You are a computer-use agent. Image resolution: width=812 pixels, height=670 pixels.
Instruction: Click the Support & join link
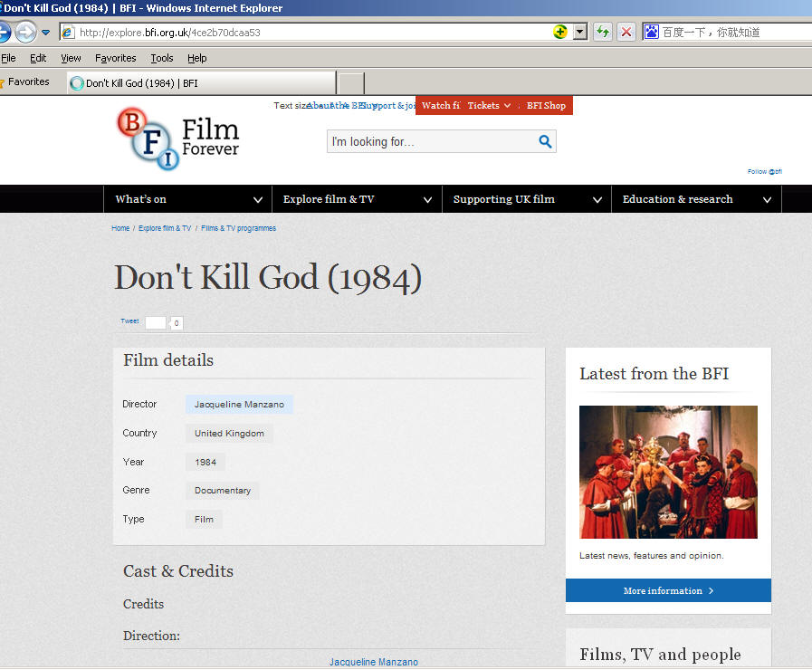click(388, 106)
